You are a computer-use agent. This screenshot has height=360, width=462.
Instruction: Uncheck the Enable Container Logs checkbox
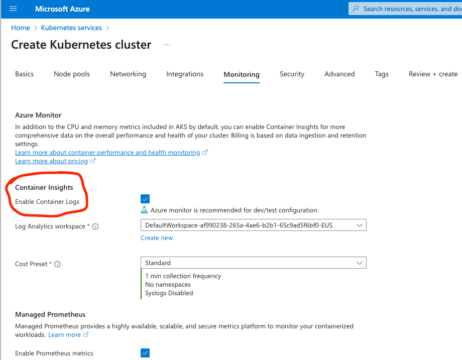[x=145, y=199]
